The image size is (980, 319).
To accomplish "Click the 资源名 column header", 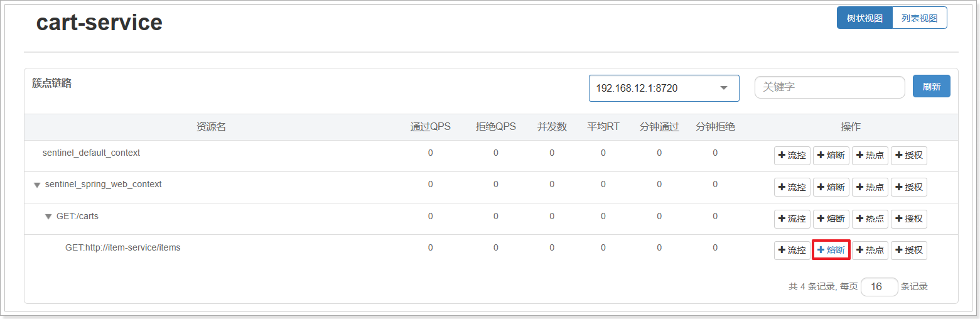I will pyautogui.click(x=211, y=127).
